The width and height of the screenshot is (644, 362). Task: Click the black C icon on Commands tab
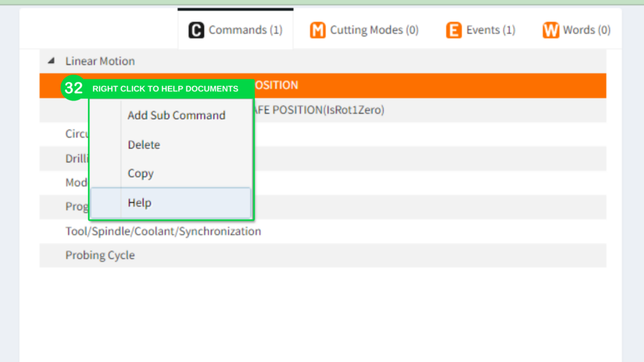[197, 30]
